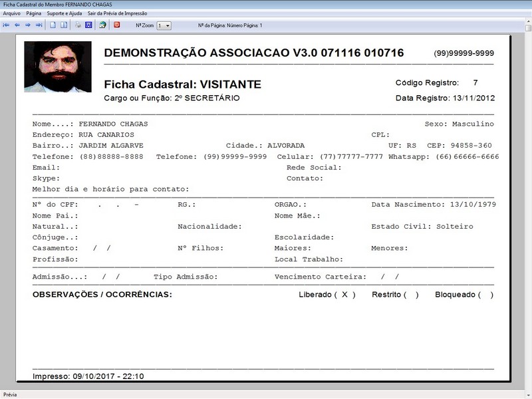The width and height of the screenshot is (532, 399).
Task: Click the Liberado checkbox marked with X
Action: (x=344, y=295)
